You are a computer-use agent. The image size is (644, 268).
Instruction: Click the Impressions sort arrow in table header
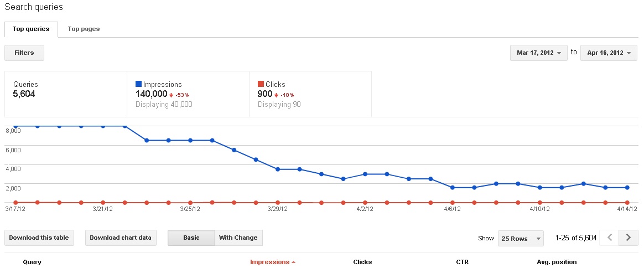(293, 262)
